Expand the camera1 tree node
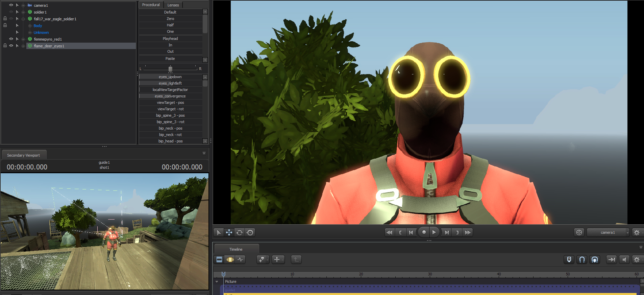The width and height of the screenshot is (644, 295). tap(23, 5)
